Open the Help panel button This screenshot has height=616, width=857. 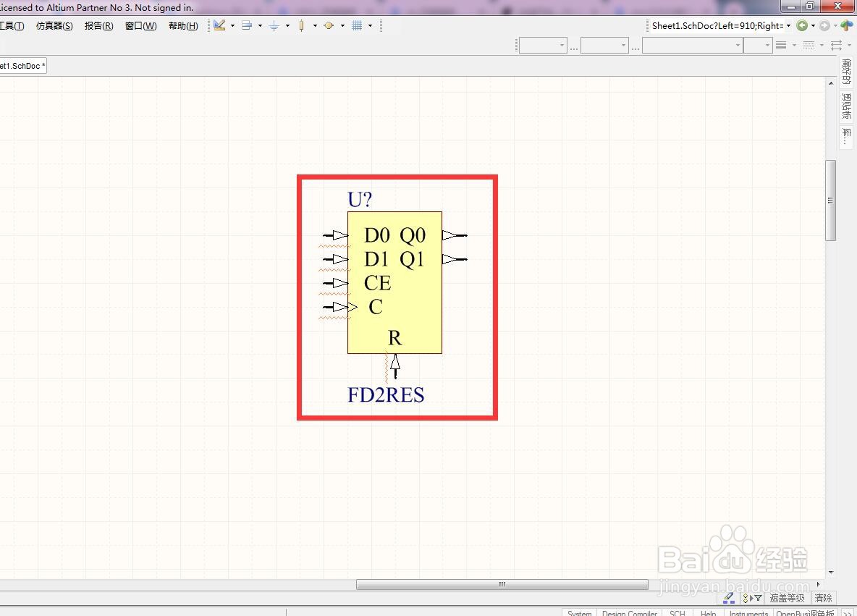[x=709, y=612]
